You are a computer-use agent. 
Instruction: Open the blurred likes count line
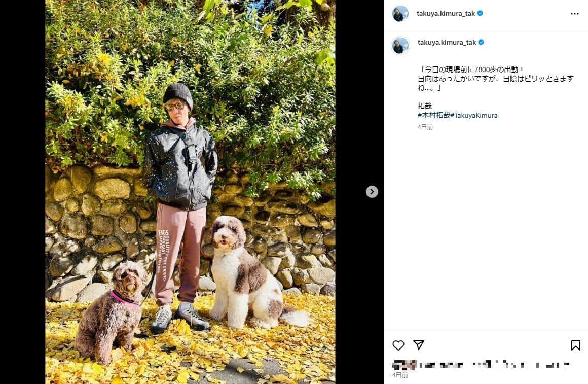tap(481, 365)
